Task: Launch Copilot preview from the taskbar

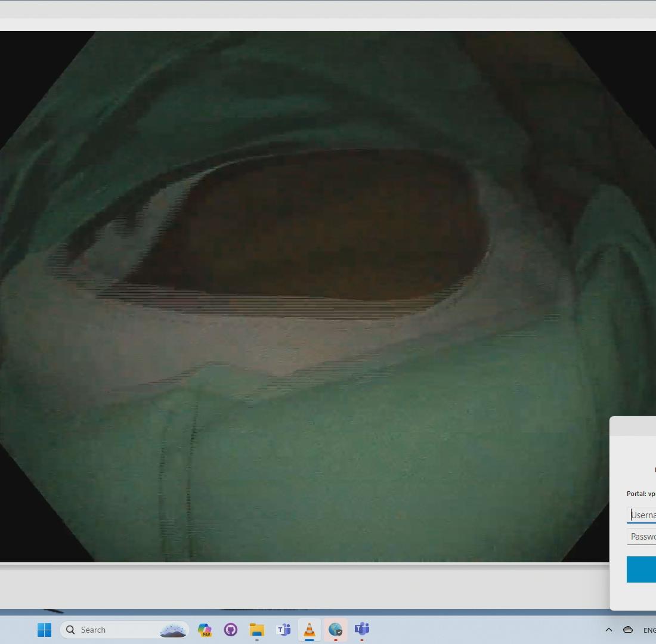Action: 205,630
